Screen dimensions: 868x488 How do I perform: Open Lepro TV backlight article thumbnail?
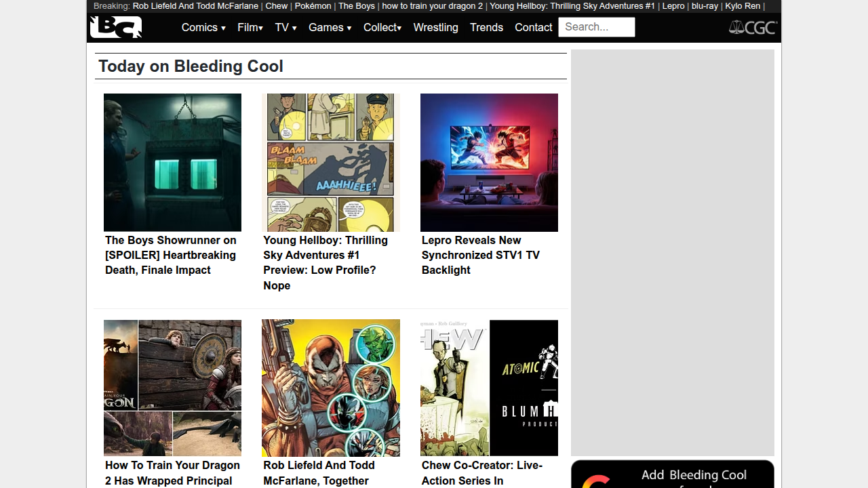[489, 163]
